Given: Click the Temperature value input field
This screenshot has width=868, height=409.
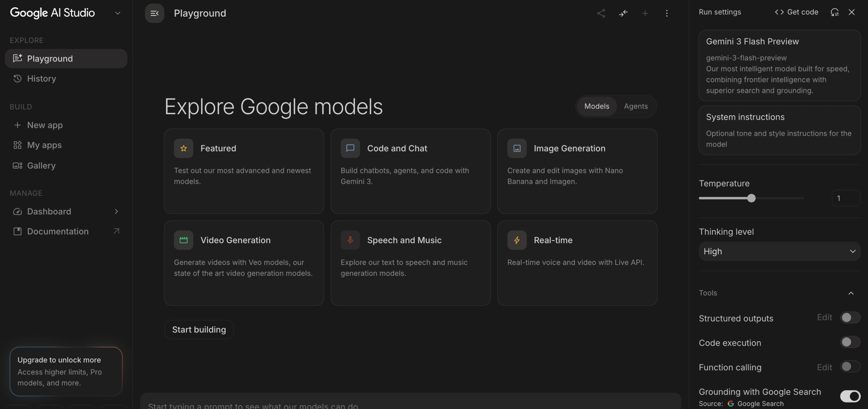Looking at the screenshot, I should click(846, 198).
